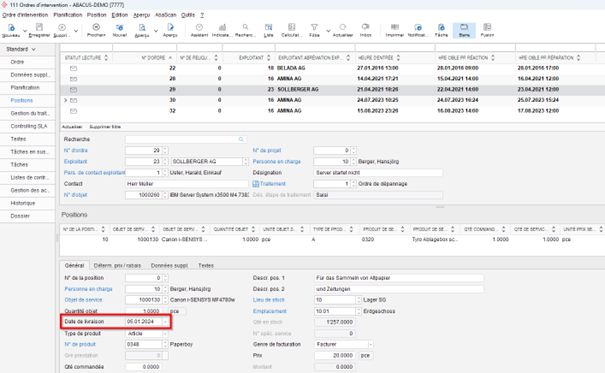The width and height of the screenshot is (605, 373).
Task: Click the icon beside Traitement label
Action: point(255,184)
